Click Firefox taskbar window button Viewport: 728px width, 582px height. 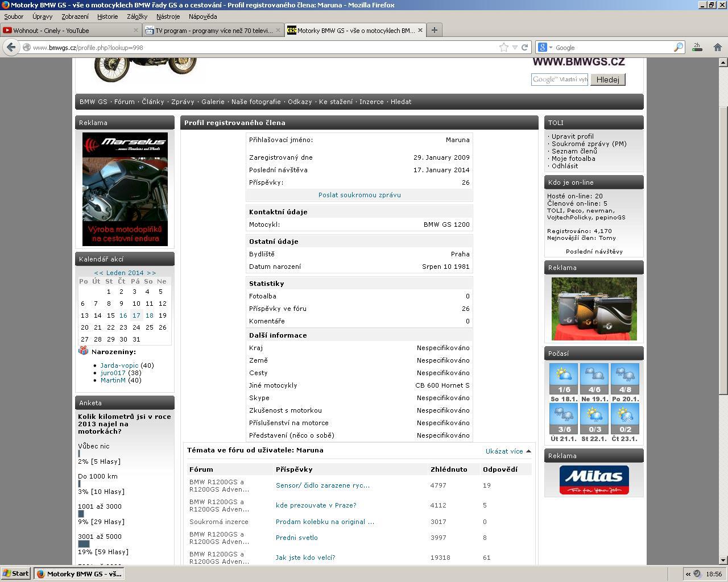tap(78, 573)
